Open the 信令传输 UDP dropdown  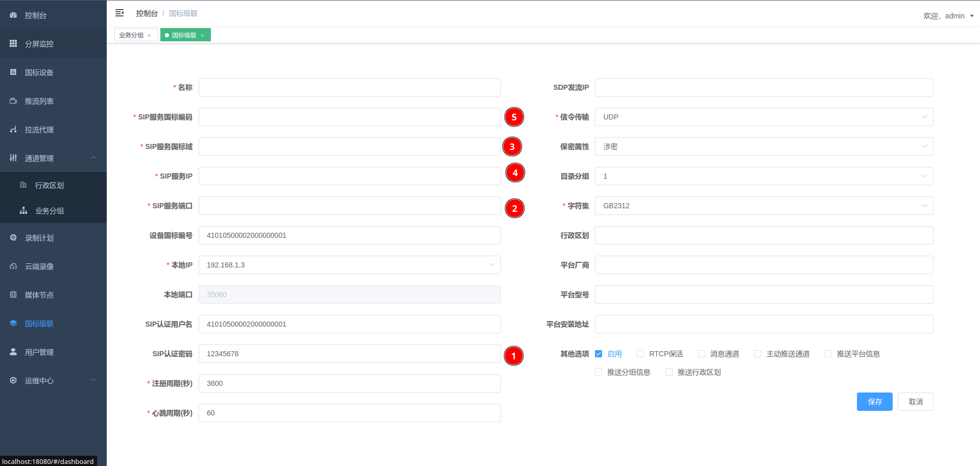point(763,117)
